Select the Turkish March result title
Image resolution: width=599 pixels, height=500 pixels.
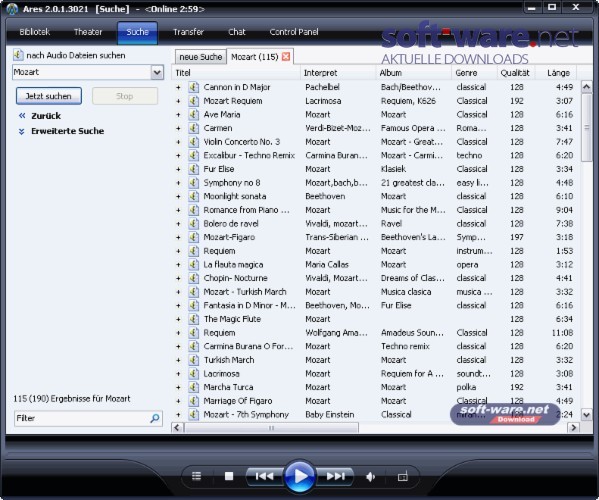point(229,360)
